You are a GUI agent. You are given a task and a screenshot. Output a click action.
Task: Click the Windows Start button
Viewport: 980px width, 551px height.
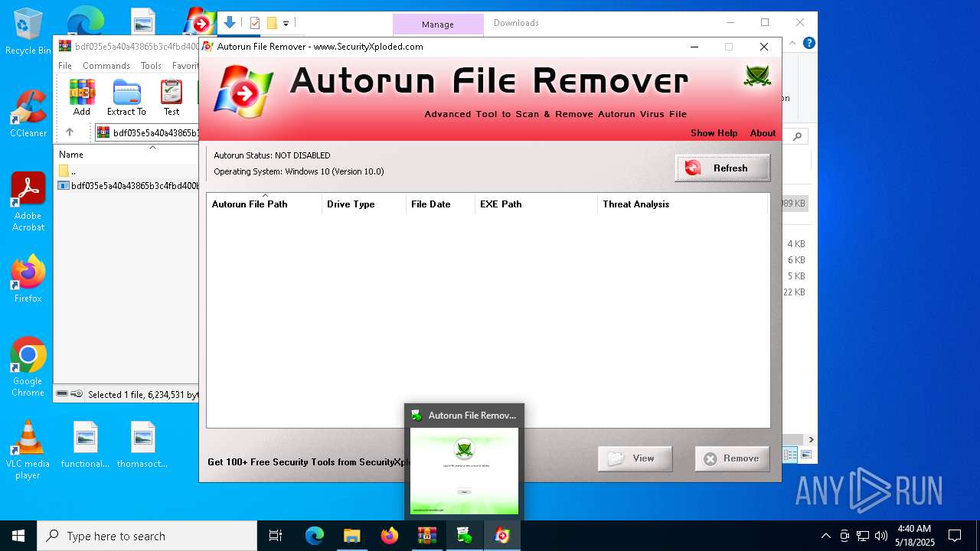click(18, 536)
